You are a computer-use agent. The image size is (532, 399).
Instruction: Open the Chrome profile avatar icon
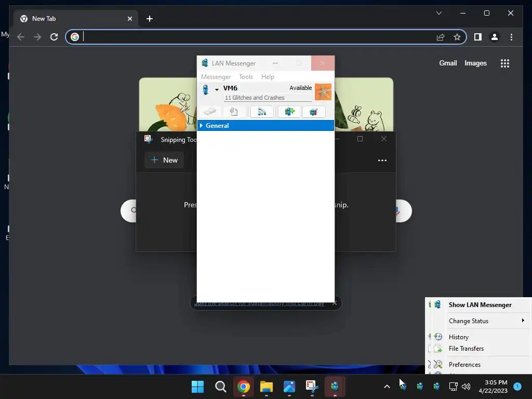pyautogui.click(x=495, y=37)
